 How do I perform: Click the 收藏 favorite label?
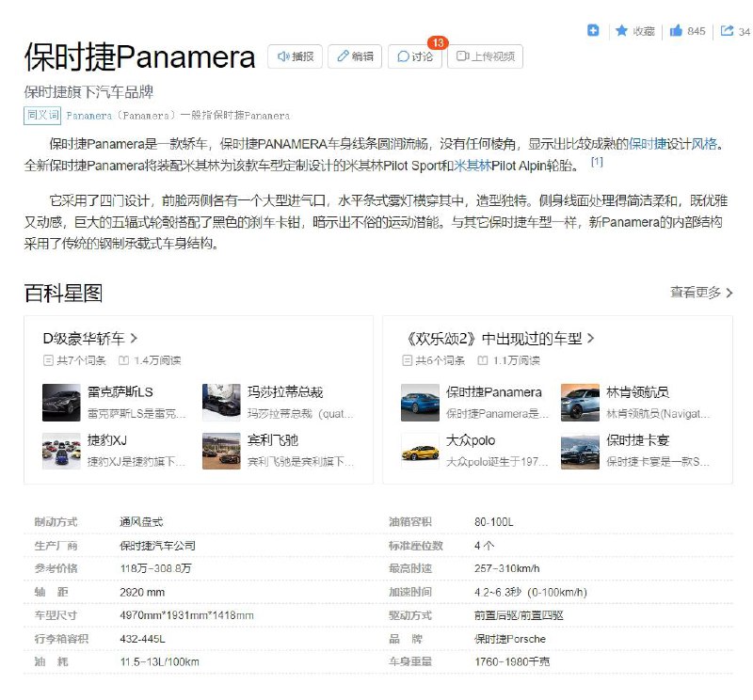point(644,31)
